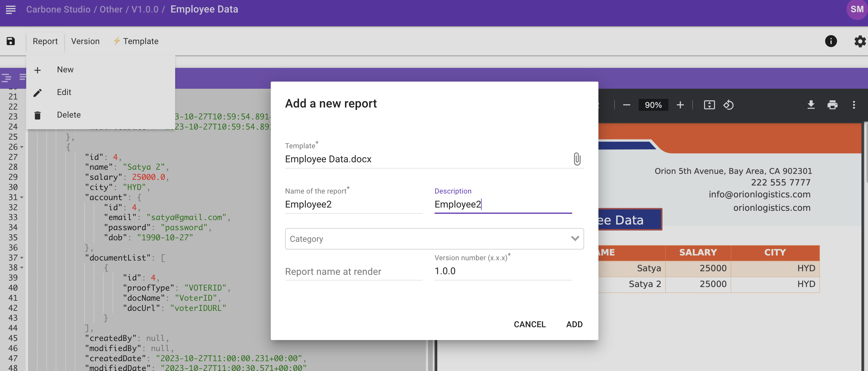Click the paperclip attach template icon
The height and width of the screenshot is (371, 868).
(577, 159)
